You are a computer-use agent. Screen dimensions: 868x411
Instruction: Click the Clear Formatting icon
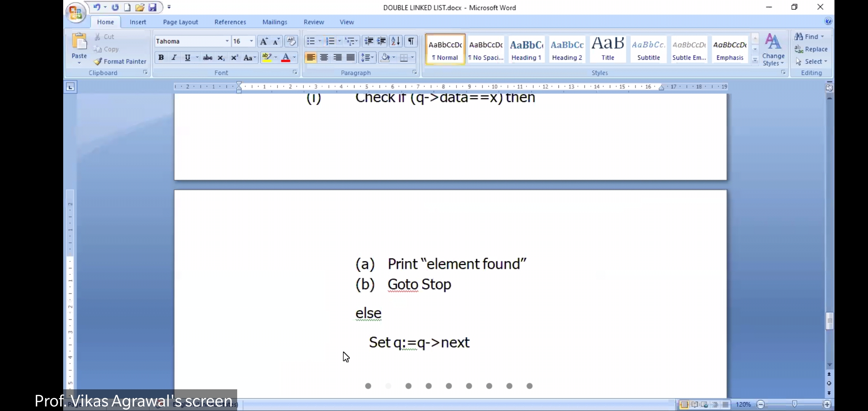coord(291,41)
